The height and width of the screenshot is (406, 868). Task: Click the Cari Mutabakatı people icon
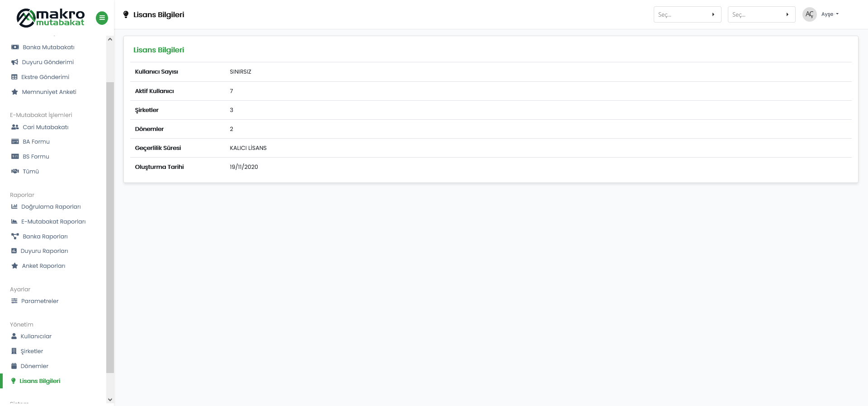point(15,127)
